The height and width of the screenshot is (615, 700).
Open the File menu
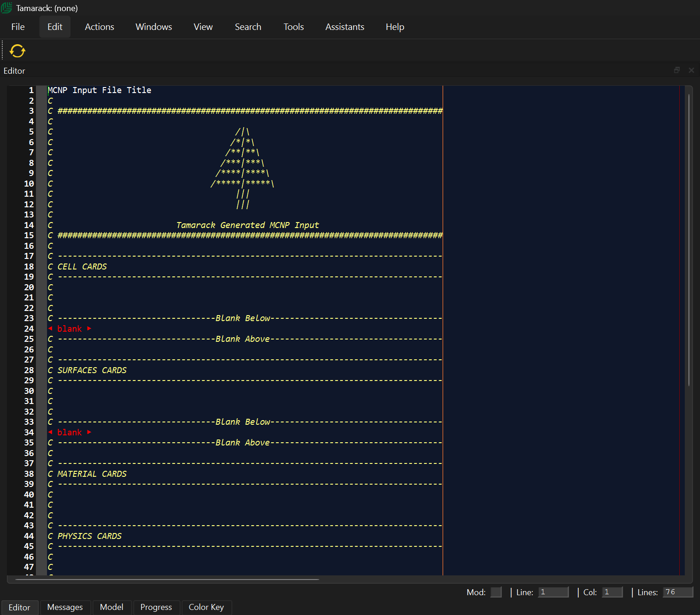[x=18, y=27]
